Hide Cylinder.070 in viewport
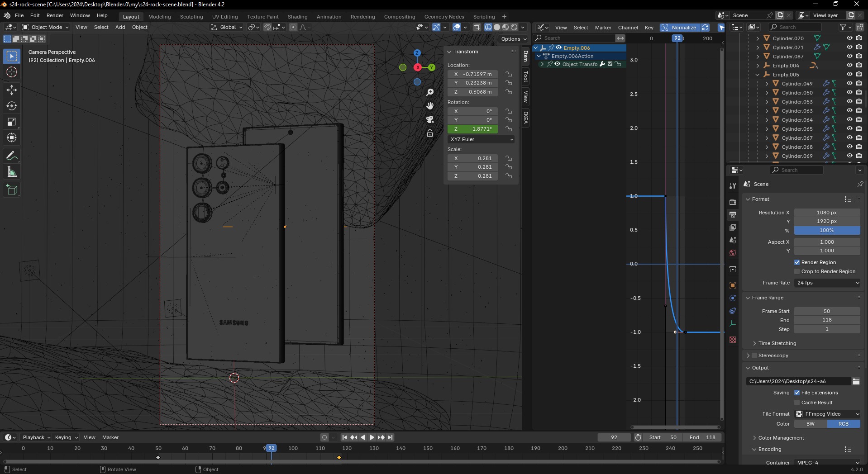 pos(849,38)
